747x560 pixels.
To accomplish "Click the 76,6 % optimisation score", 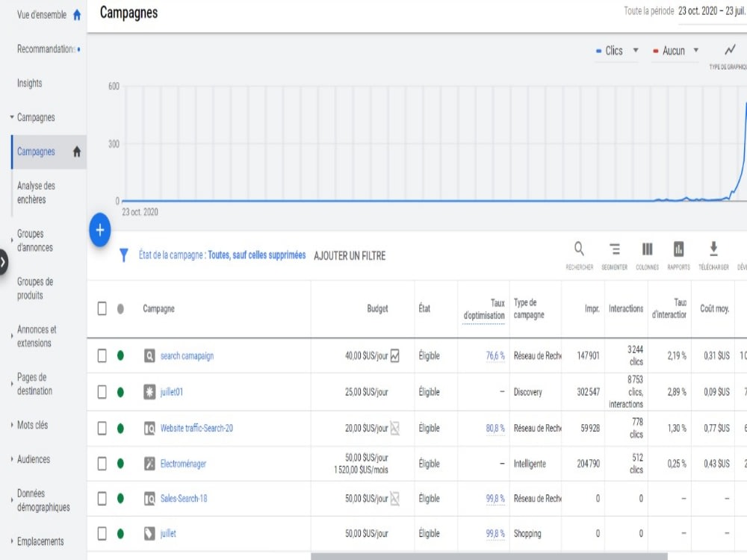I will pos(495,355).
